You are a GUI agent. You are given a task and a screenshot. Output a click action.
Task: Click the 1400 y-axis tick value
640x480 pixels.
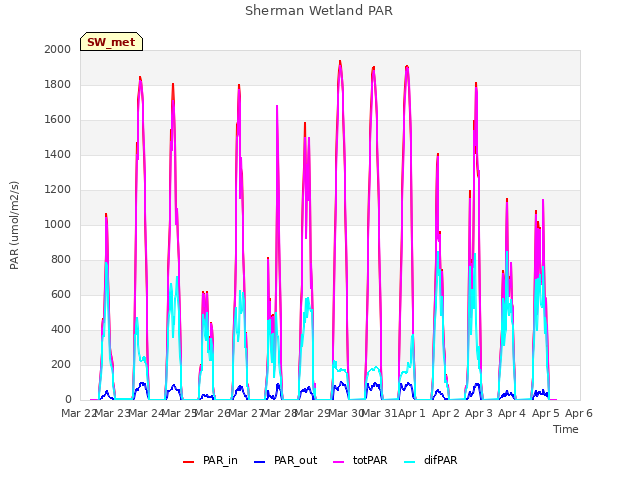(58, 154)
